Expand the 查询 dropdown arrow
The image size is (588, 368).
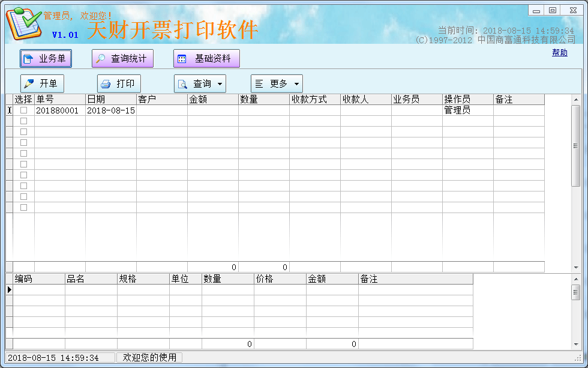pos(220,84)
